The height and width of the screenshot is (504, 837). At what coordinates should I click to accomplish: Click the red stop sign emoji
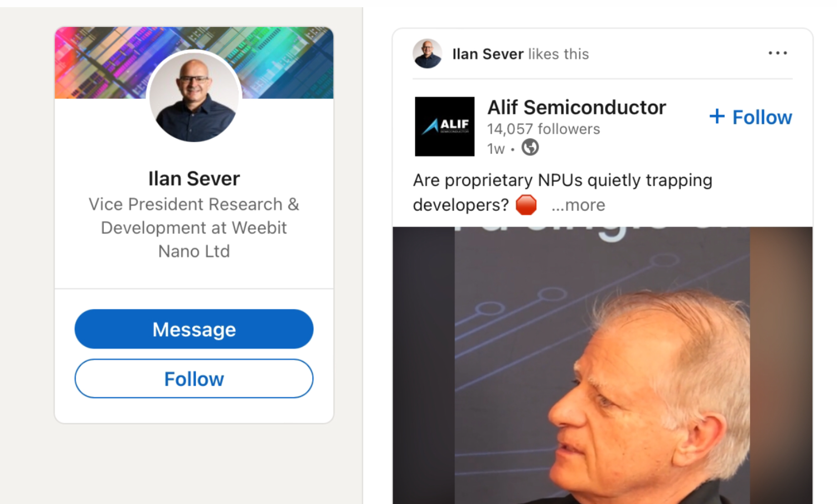pyautogui.click(x=526, y=205)
